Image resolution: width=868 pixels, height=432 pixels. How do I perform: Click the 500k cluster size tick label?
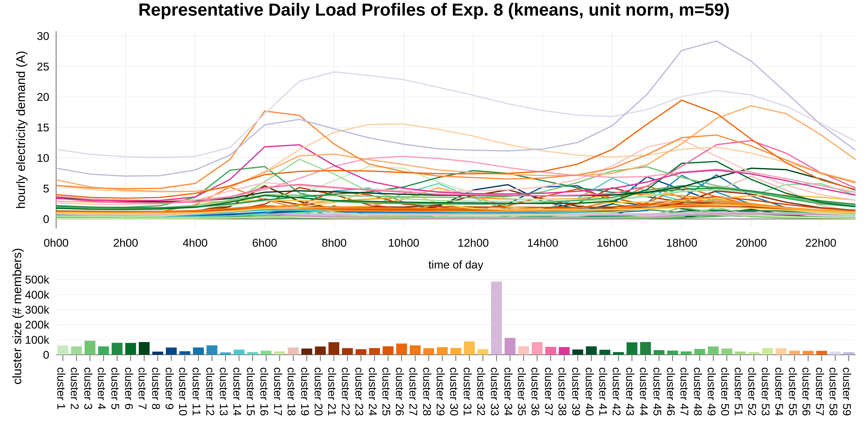click(37, 280)
